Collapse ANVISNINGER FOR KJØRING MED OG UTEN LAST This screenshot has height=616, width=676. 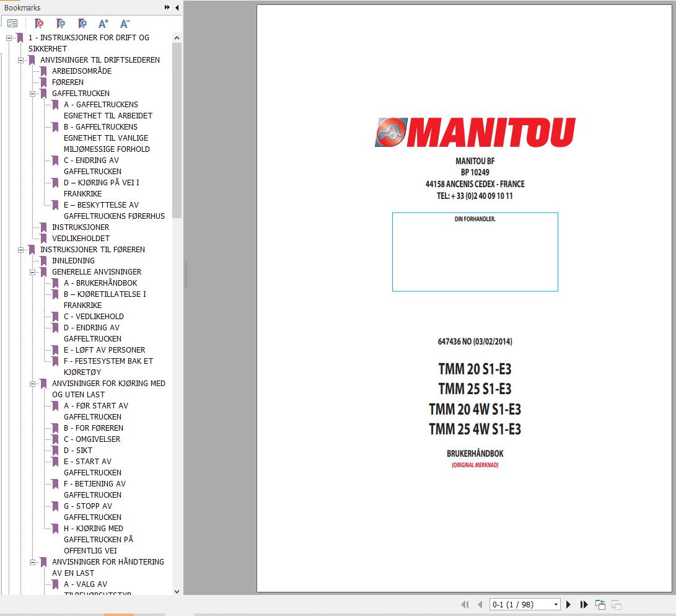point(32,384)
